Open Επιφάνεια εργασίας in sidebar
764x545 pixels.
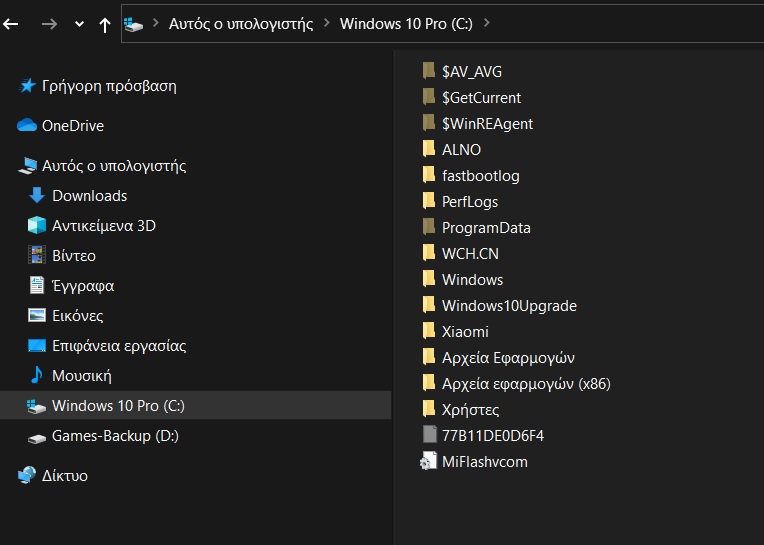pyautogui.click(x=119, y=346)
